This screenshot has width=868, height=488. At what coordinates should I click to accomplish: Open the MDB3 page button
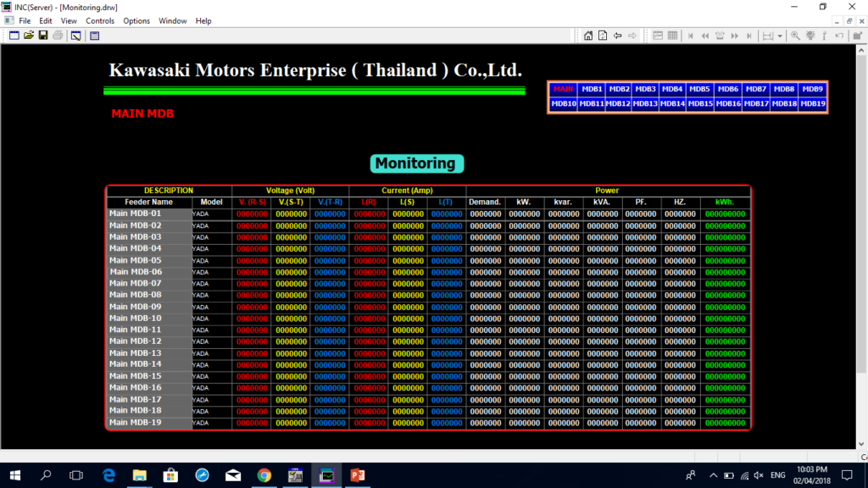click(x=645, y=89)
